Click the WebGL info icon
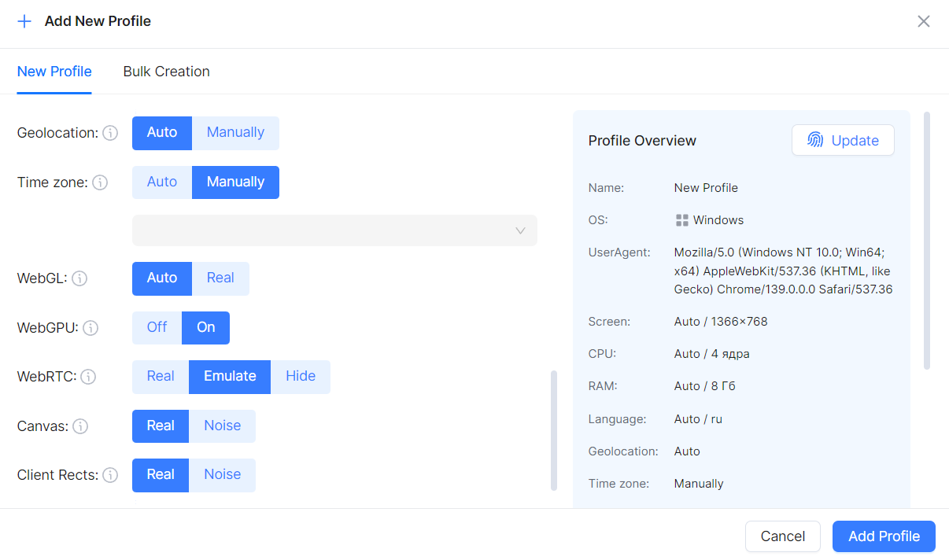 pos(81,278)
